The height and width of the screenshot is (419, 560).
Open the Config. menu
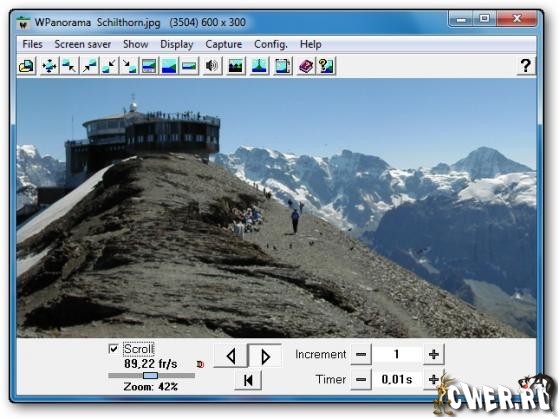[x=271, y=44]
